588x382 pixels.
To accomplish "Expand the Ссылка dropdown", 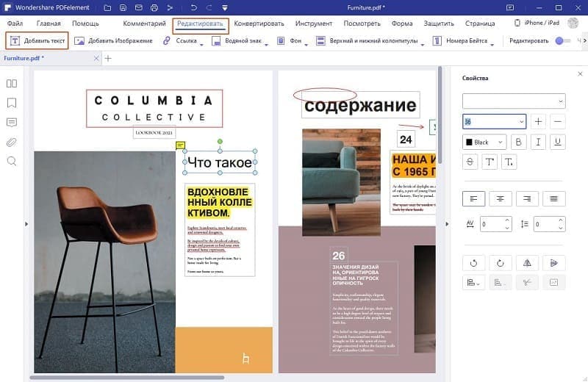I will (201, 44).
